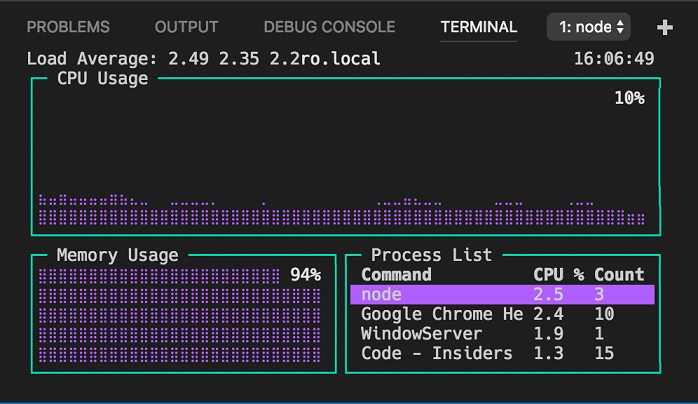Screen dimensions: 698x404
Task: Switch to the OUTPUT tab
Action: (187, 27)
